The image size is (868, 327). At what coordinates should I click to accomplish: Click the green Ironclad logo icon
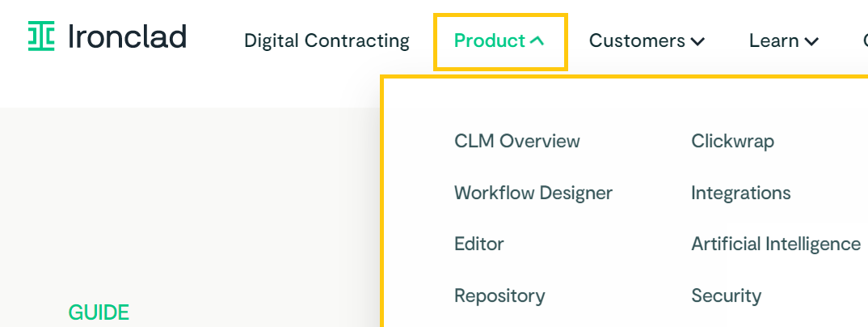[41, 36]
